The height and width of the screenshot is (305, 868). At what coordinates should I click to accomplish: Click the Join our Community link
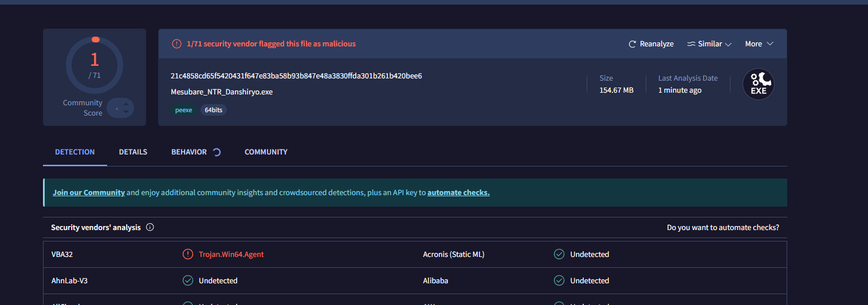[89, 192]
